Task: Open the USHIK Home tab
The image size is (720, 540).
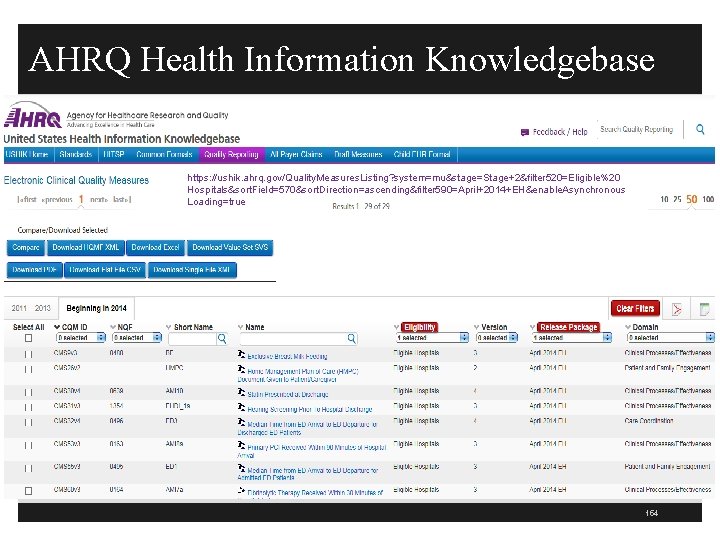Action: [x=27, y=155]
